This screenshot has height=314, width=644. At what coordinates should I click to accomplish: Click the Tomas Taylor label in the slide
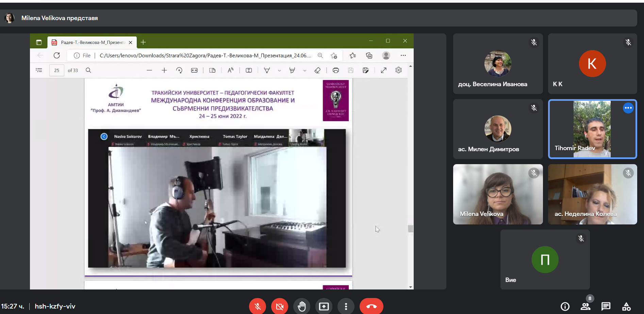point(235,137)
